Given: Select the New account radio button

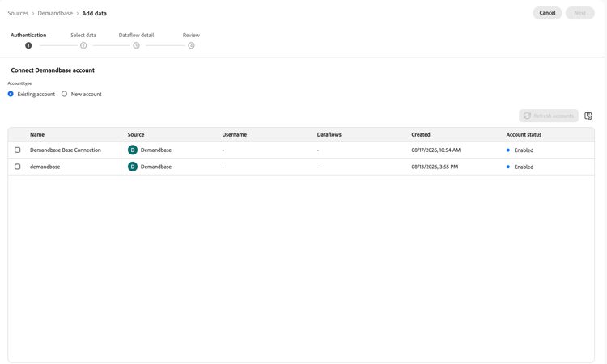Looking at the screenshot, I should [x=64, y=94].
